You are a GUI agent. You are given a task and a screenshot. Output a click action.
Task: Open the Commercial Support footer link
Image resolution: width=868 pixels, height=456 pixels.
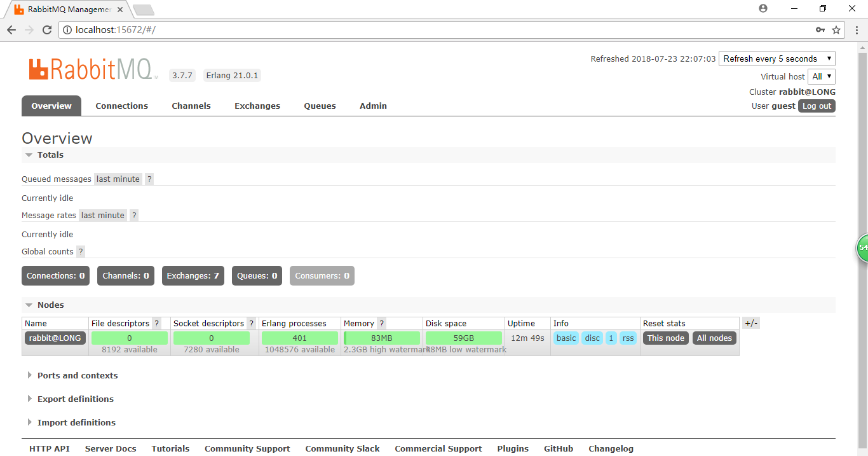pos(438,449)
